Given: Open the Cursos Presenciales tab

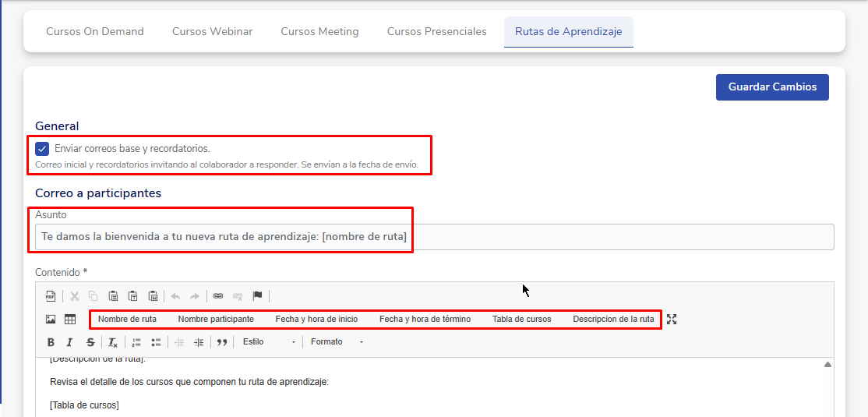Looking at the screenshot, I should click(x=436, y=32).
